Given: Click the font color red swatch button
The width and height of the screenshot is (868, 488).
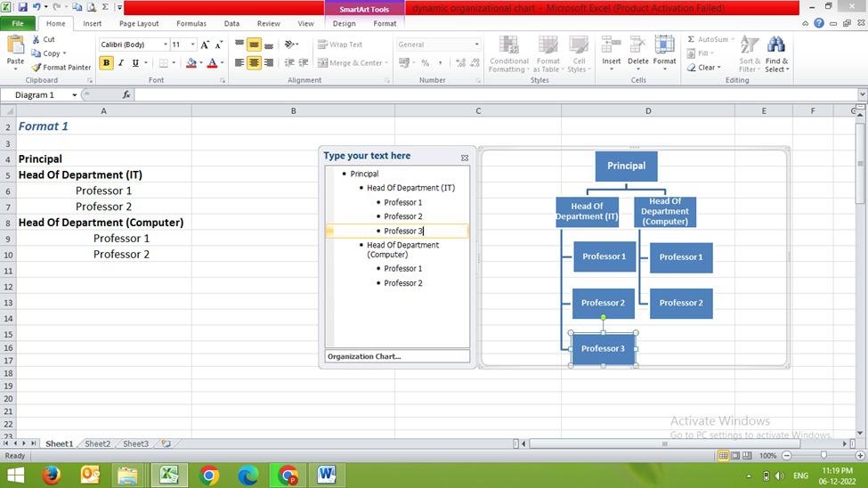Looking at the screenshot, I should [x=211, y=63].
